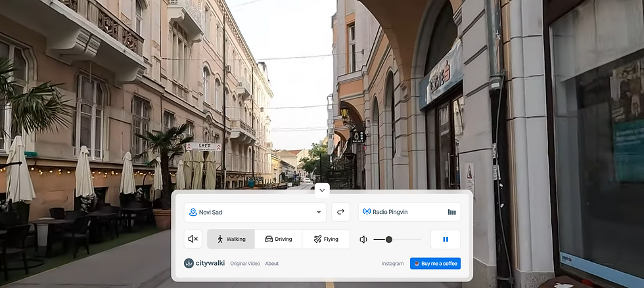
Task: Click the Buy me a coffee button
Action: click(x=435, y=263)
